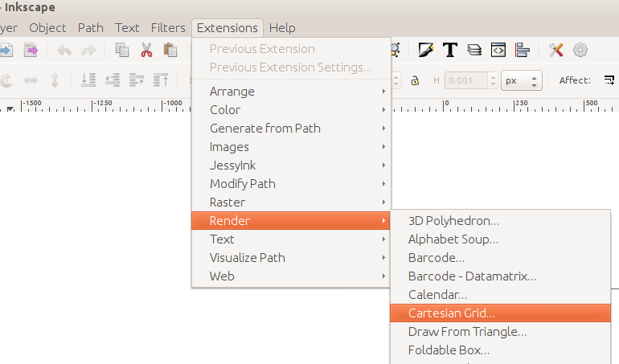Choose Draw From Triangle... entry
This screenshot has width=619, height=364.
tap(500, 332)
